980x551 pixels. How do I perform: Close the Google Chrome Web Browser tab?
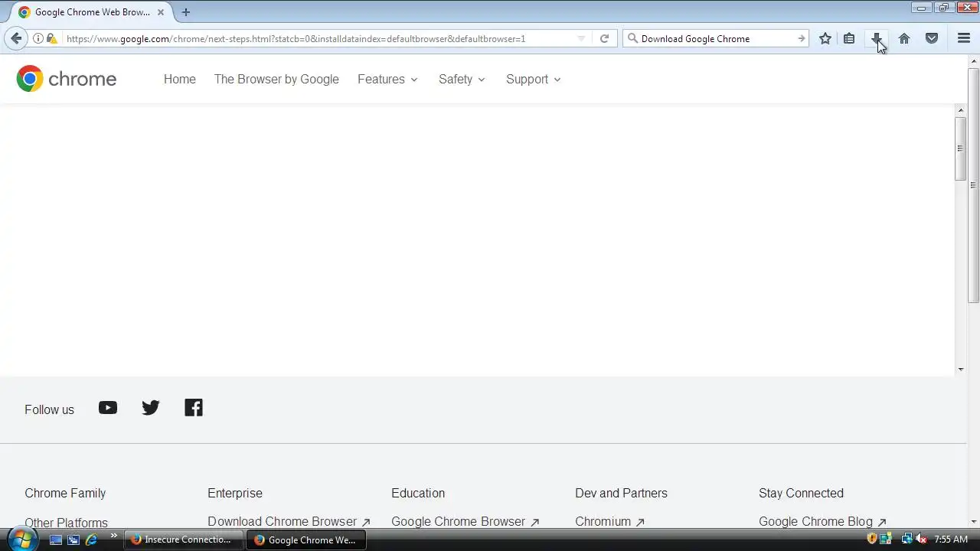tap(161, 12)
